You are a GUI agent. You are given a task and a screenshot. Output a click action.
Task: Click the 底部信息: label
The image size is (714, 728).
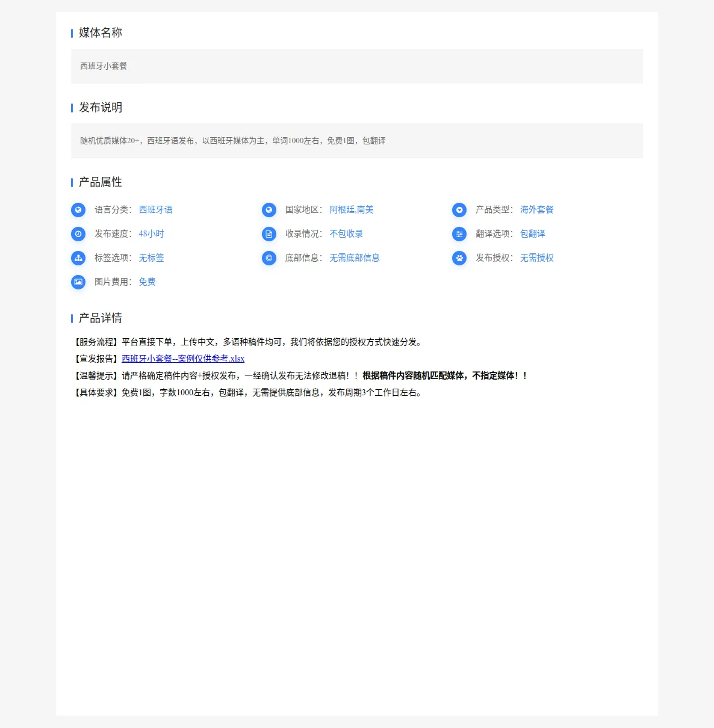(x=305, y=258)
